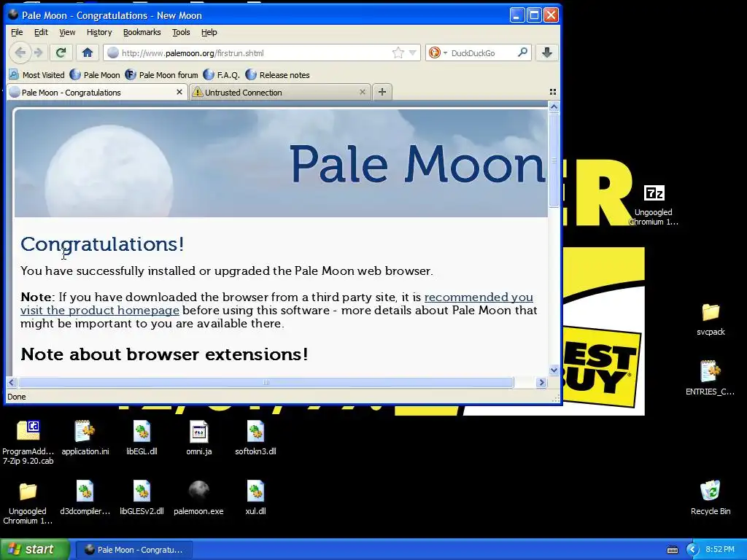Open Most Visited bookmarks folder
Image resolution: width=747 pixels, height=560 pixels.
(36, 75)
